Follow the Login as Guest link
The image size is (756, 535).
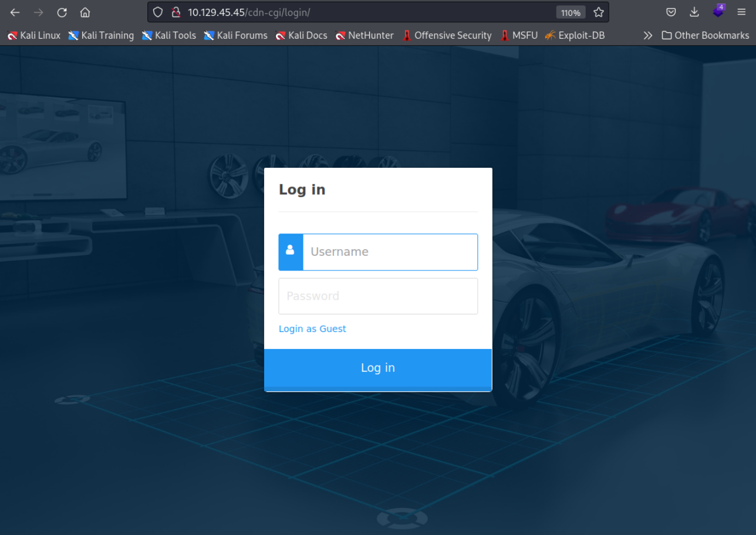pos(312,329)
